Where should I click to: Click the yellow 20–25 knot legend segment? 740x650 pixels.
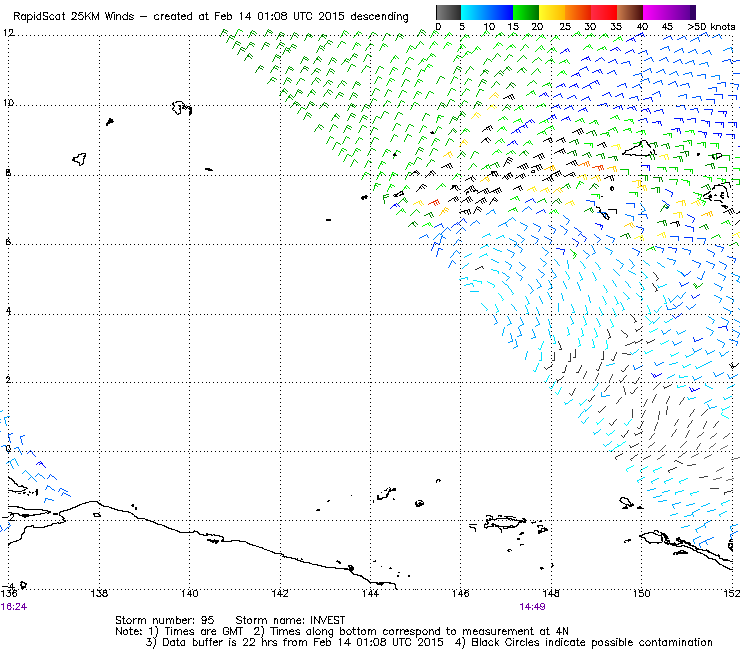(552, 12)
